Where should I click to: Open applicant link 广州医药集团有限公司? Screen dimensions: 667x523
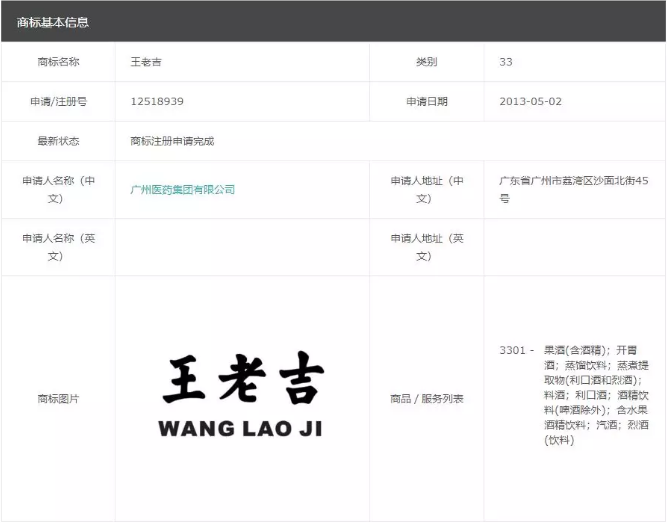(182, 189)
